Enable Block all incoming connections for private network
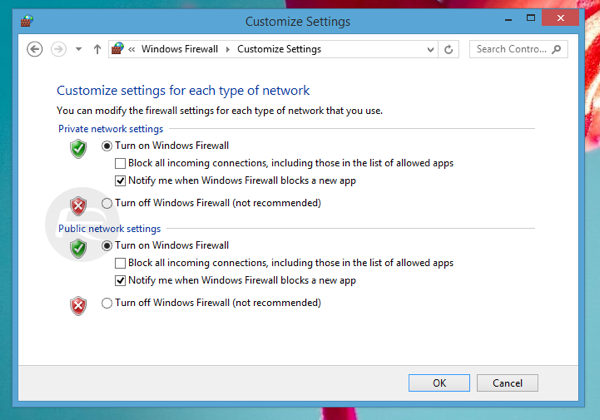600x420 pixels. (121, 163)
